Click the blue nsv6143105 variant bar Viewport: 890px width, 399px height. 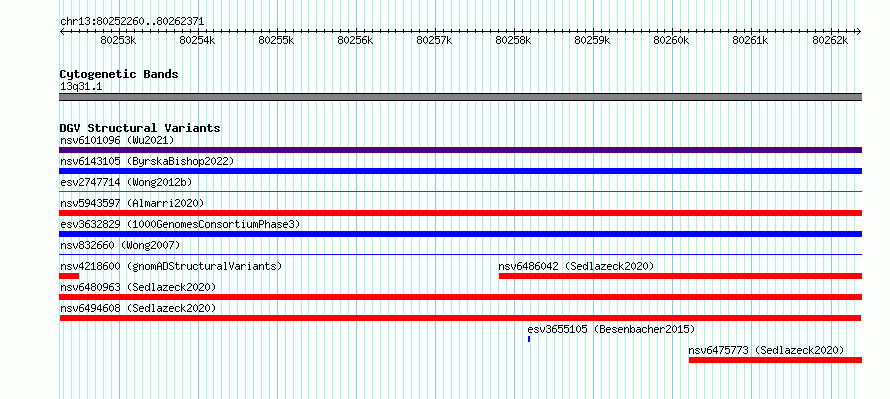[x=460, y=171]
